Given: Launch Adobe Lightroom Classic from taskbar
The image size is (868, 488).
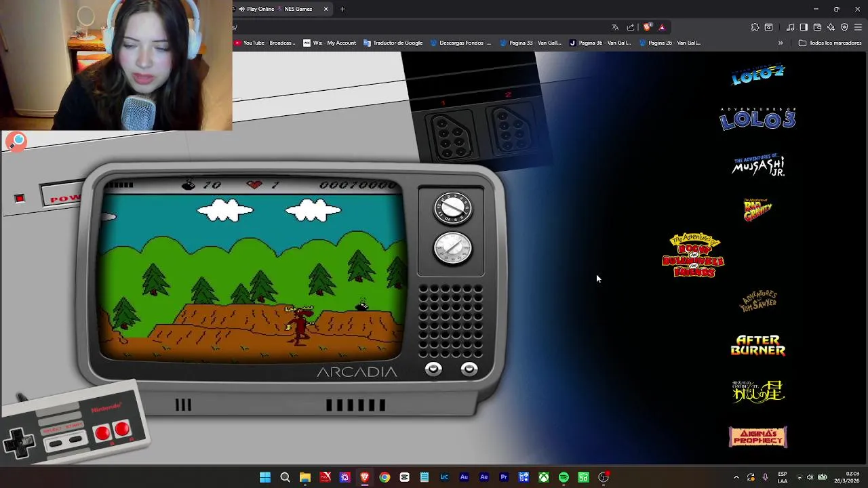Looking at the screenshot, I should [444, 477].
